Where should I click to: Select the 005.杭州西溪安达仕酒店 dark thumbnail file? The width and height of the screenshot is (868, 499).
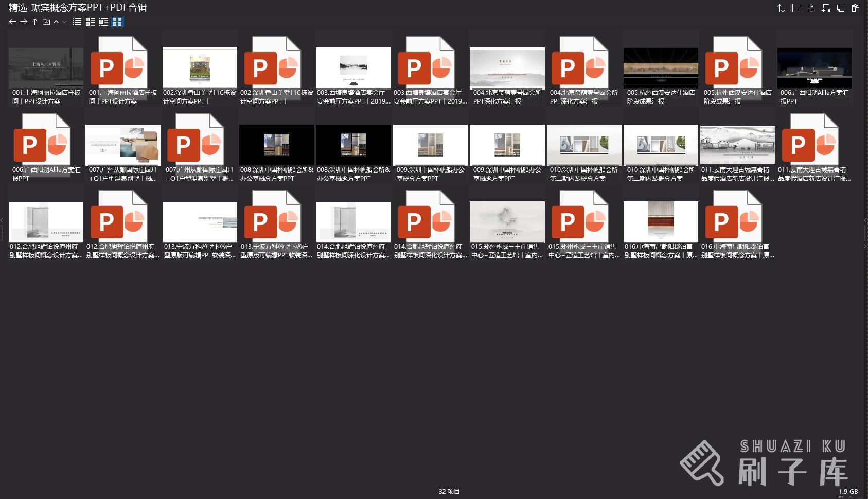661,68
